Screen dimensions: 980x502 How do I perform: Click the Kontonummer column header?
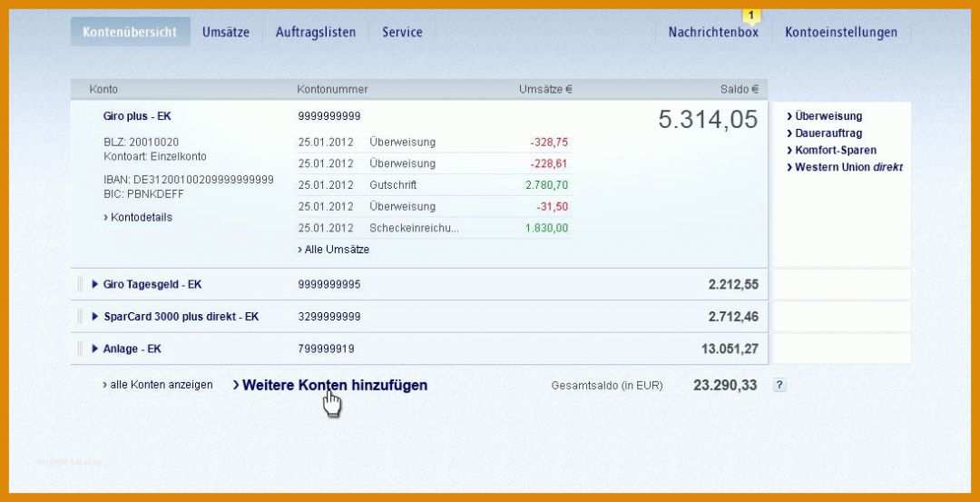point(332,89)
